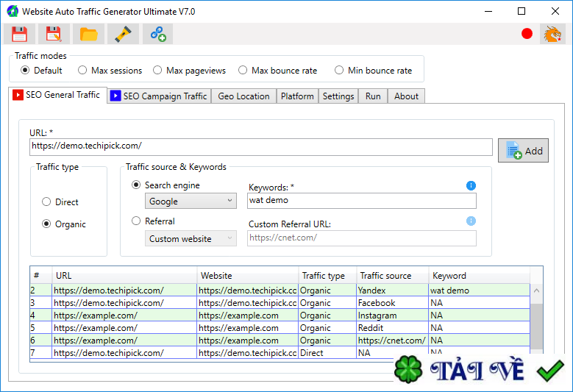This screenshot has height=392, width=573.
Task: Open the yellow folder icon in toolbar
Action: [88, 34]
